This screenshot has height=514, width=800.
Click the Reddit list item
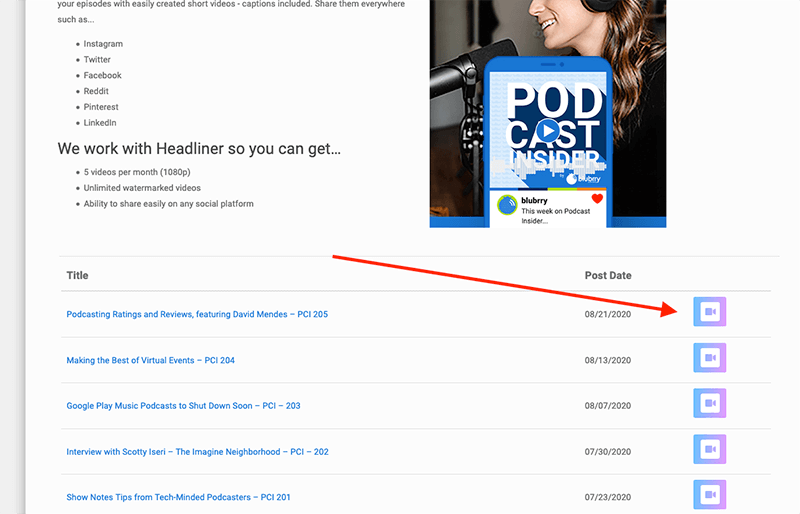(x=96, y=91)
